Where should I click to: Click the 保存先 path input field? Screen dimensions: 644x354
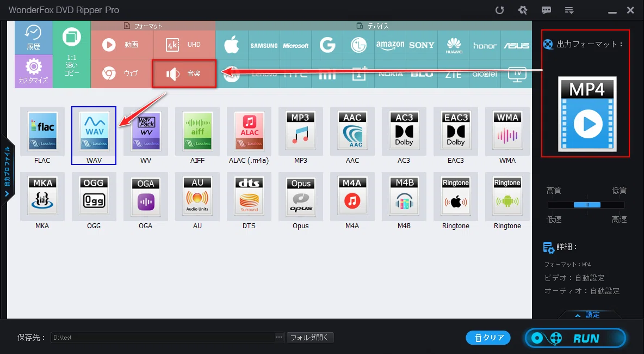point(163,338)
